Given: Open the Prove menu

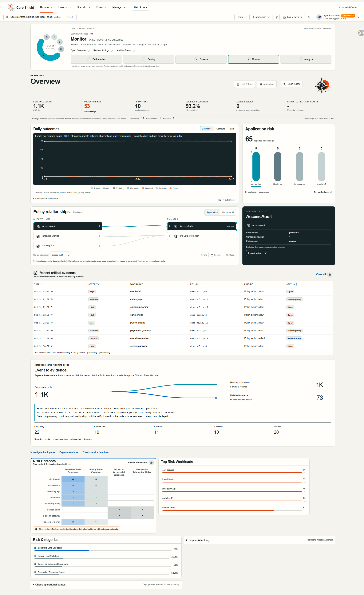Looking at the screenshot, I should pos(101,7).
